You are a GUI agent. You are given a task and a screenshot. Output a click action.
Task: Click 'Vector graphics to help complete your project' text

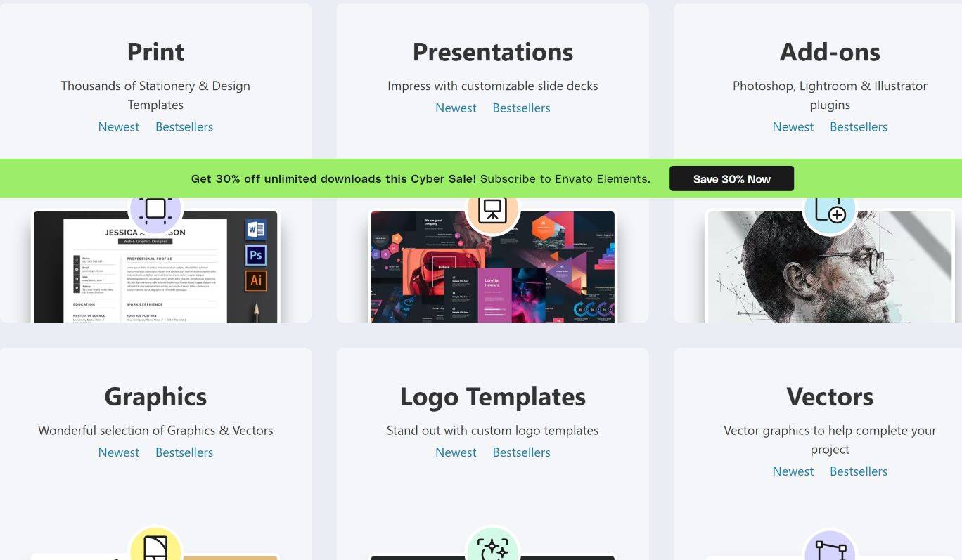(830, 440)
